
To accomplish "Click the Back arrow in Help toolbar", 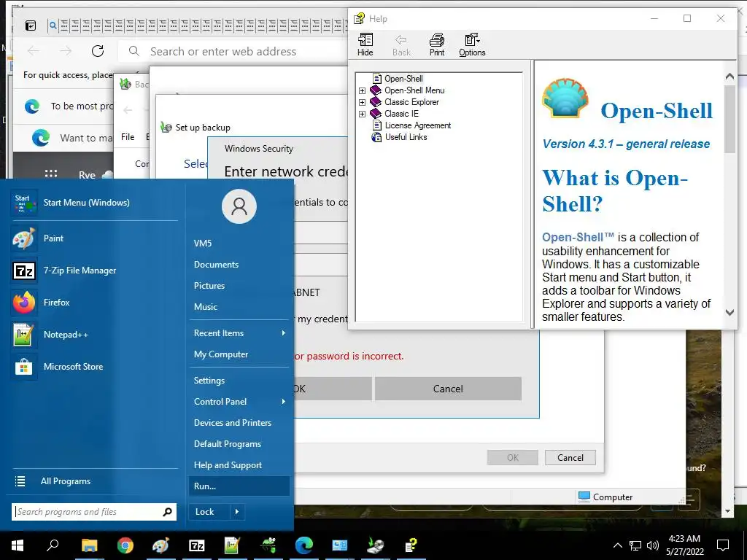I will [x=401, y=44].
